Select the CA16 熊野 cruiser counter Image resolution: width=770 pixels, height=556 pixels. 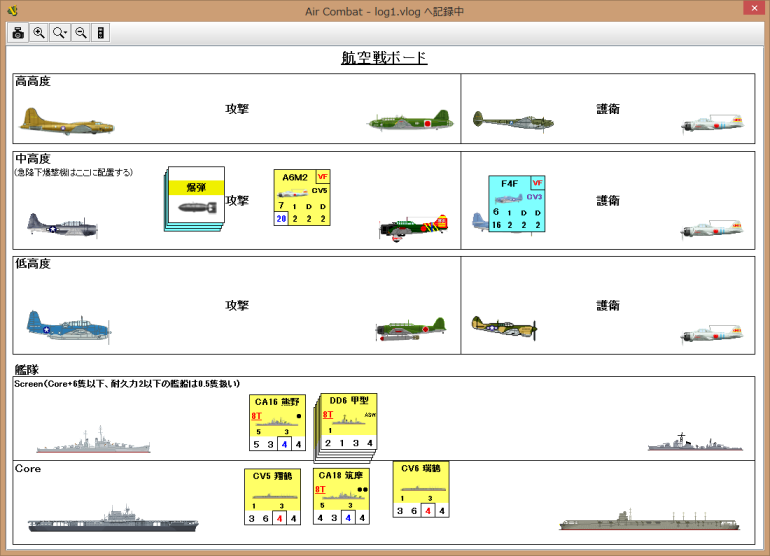coord(277,422)
